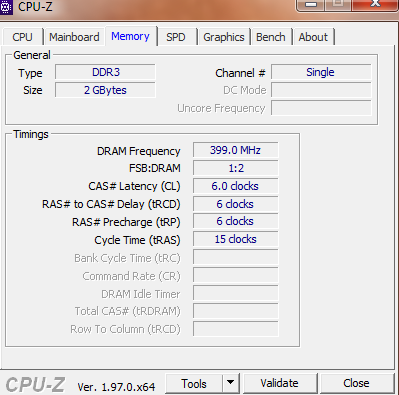Select the DDR3 memory type value
Screen dimensions: 399x395
(x=105, y=72)
